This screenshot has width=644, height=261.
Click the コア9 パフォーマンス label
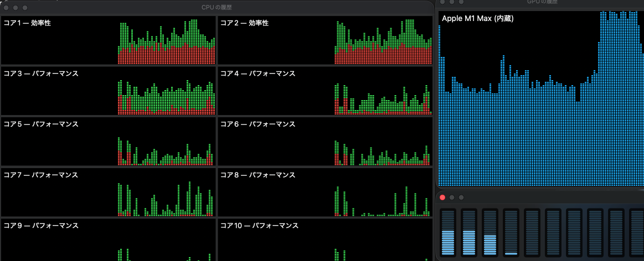(x=41, y=225)
